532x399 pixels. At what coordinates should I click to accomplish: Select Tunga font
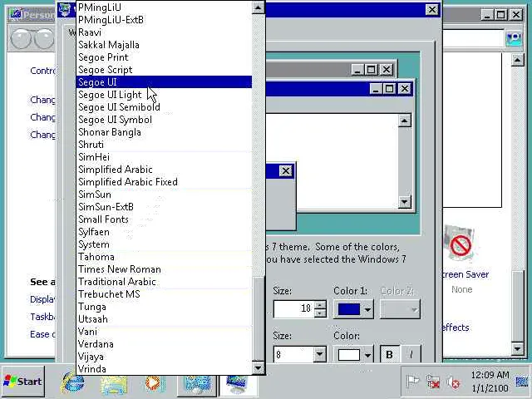(165, 307)
